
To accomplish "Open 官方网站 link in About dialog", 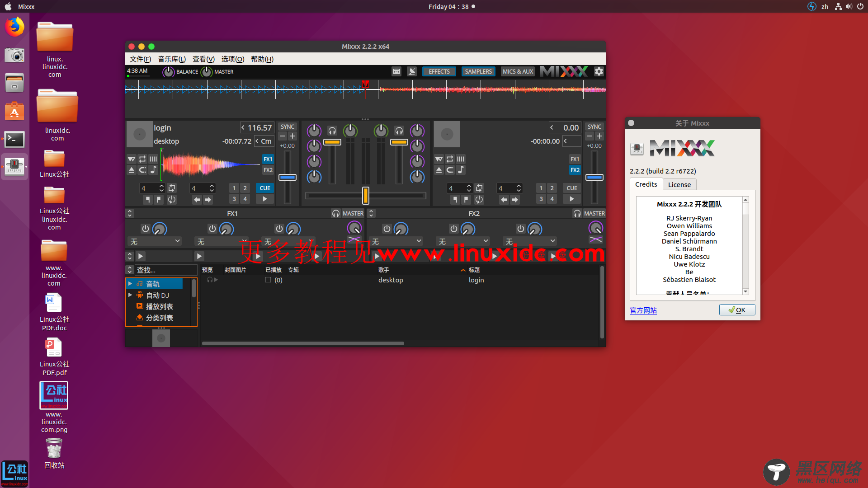I will (x=643, y=310).
